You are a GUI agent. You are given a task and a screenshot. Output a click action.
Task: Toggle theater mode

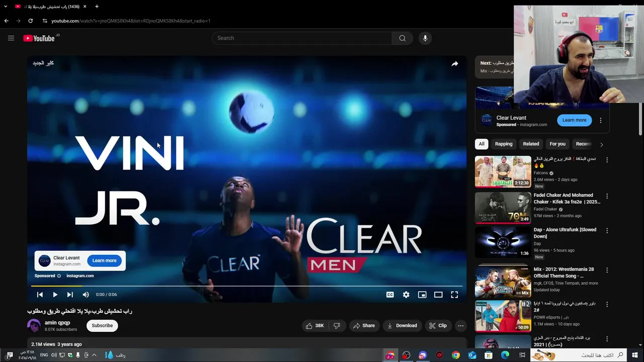[x=438, y=295]
